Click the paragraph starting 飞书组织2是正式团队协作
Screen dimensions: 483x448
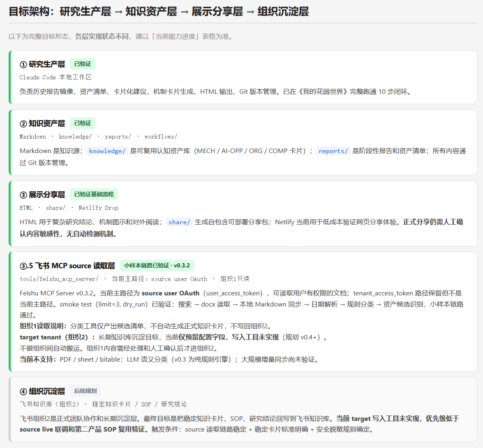239,424
